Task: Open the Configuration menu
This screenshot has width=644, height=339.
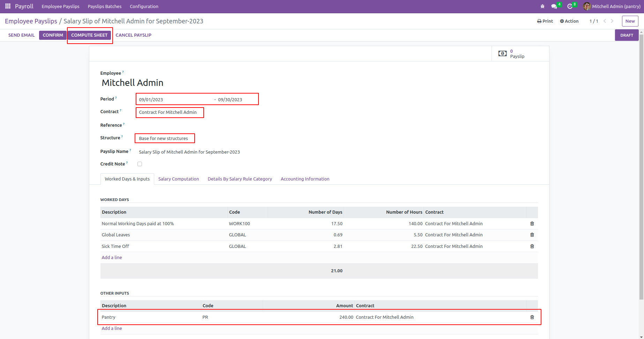Action: click(144, 6)
